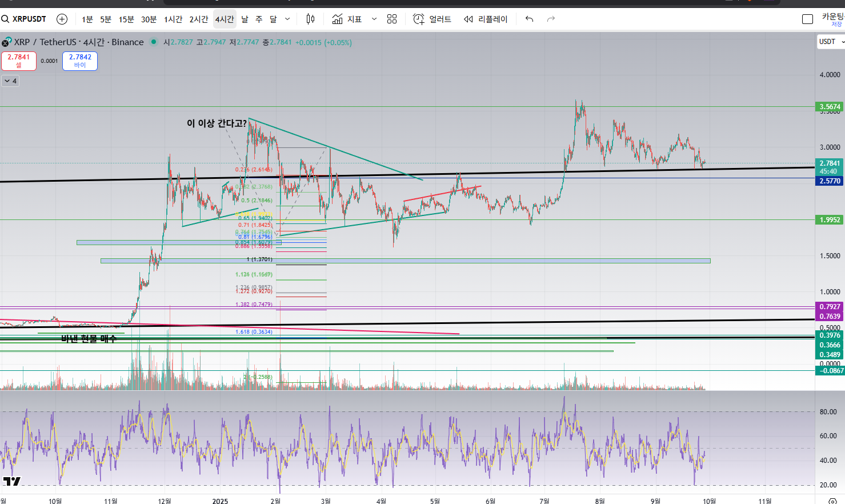845x504 pixels.
Task: Click the 이 이상 간다고? text annotation
Action: click(x=217, y=123)
